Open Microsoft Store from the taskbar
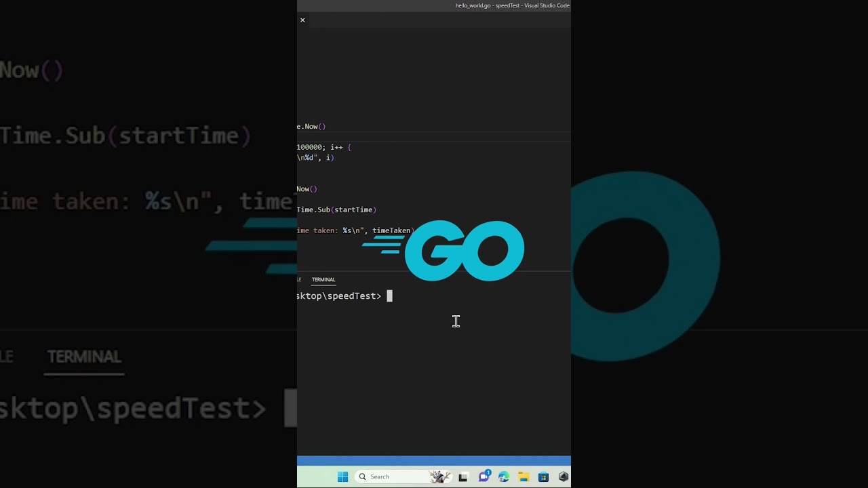 coord(543,476)
